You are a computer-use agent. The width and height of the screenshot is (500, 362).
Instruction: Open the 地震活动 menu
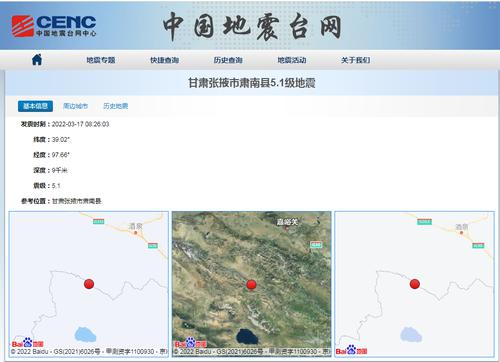(292, 60)
